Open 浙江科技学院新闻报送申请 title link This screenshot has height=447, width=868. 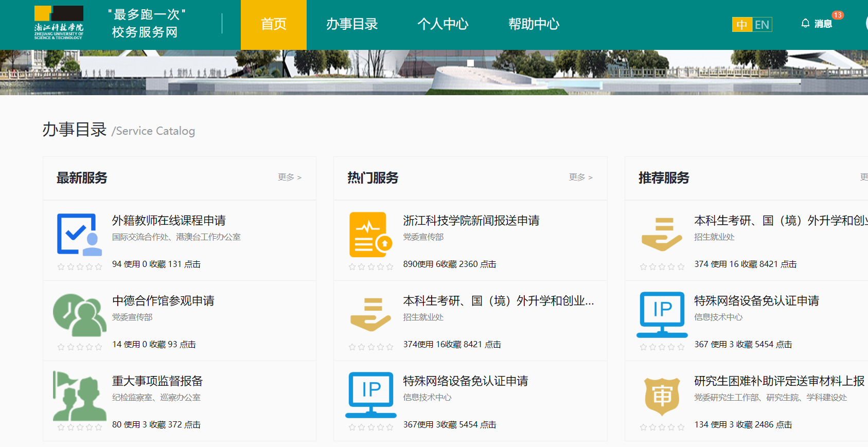click(x=471, y=221)
